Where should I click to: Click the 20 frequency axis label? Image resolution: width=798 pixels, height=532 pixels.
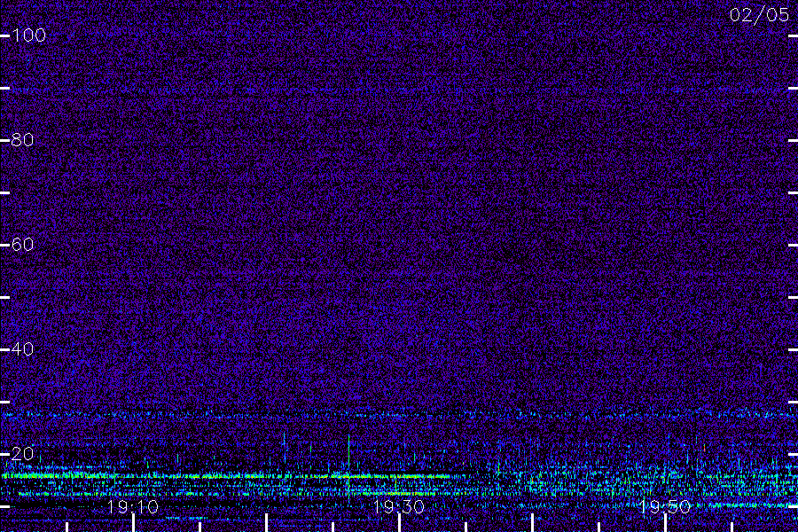click(22, 453)
